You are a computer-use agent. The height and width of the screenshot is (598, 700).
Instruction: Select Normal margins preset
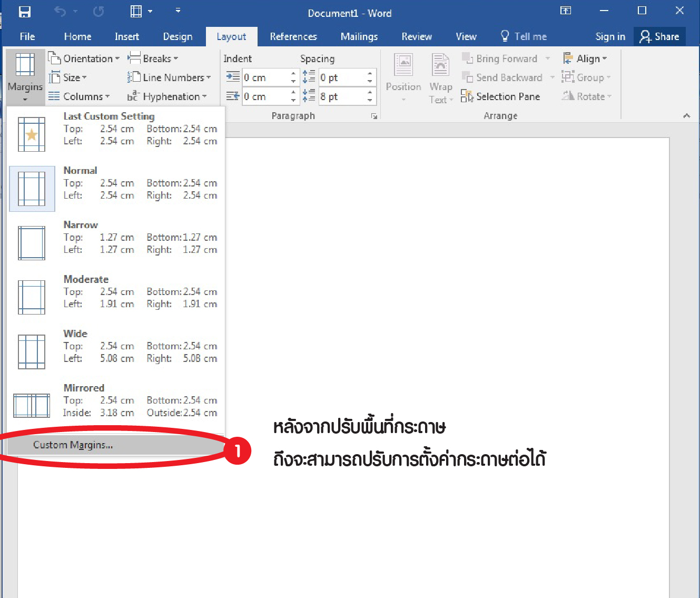click(116, 189)
